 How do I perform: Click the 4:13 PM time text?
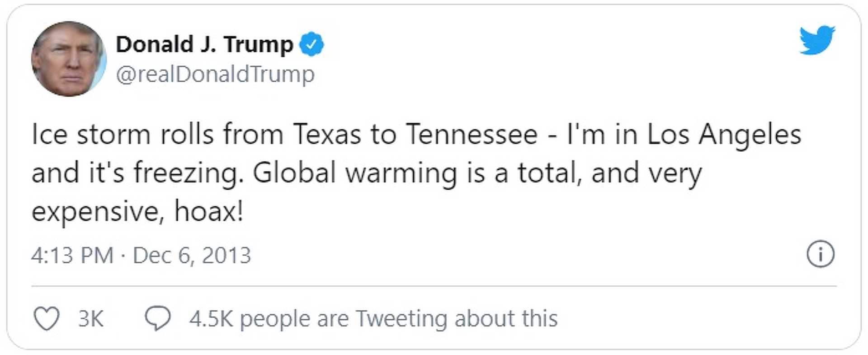pyautogui.click(x=72, y=256)
